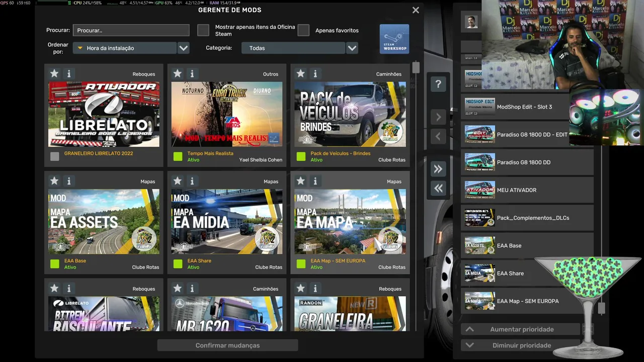This screenshot has height=362, width=644.
Task: Open info for Bitrem Basculante mod
Action: click(x=69, y=289)
